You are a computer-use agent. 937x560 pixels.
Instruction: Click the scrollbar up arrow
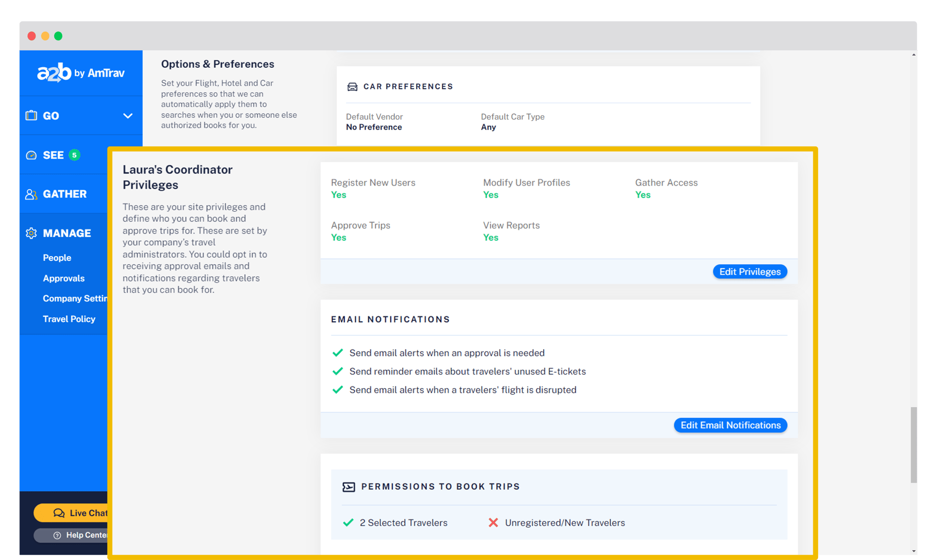[x=913, y=55]
